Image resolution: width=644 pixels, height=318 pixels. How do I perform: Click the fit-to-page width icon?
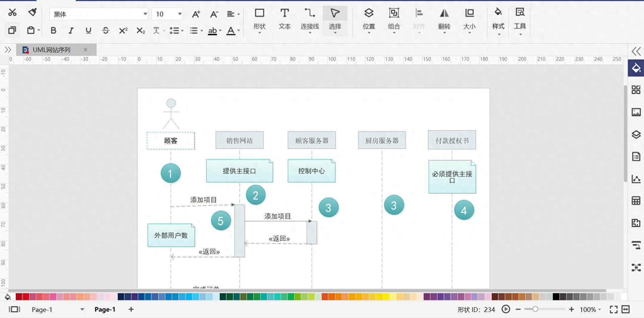pos(626,309)
